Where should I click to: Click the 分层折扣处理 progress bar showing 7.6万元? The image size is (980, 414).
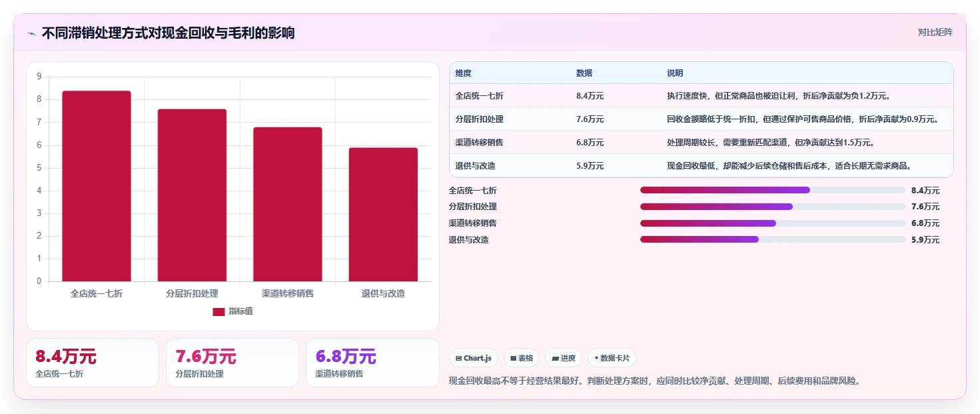click(773, 207)
